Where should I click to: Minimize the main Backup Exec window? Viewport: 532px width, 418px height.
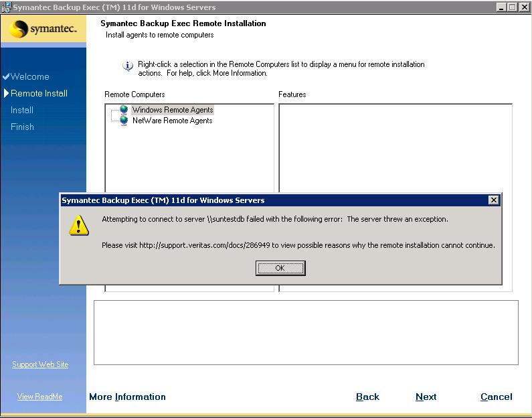coord(501,7)
